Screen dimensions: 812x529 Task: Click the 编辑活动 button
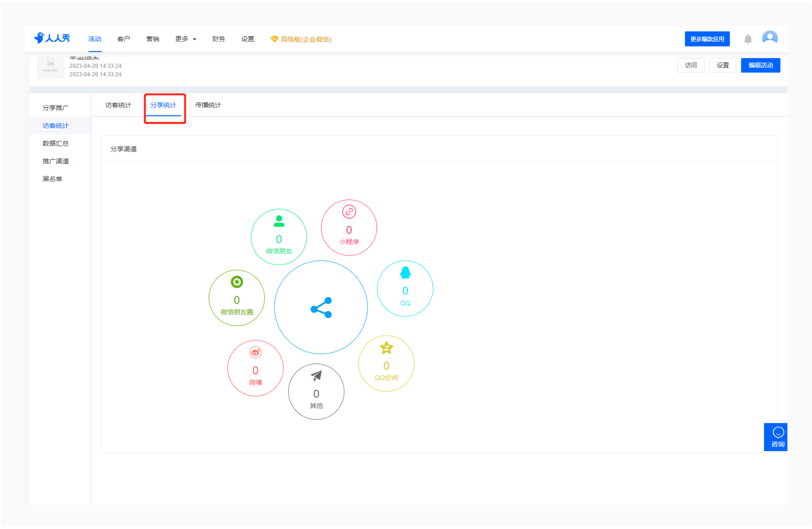pyautogui.click(x=760, y=65)
